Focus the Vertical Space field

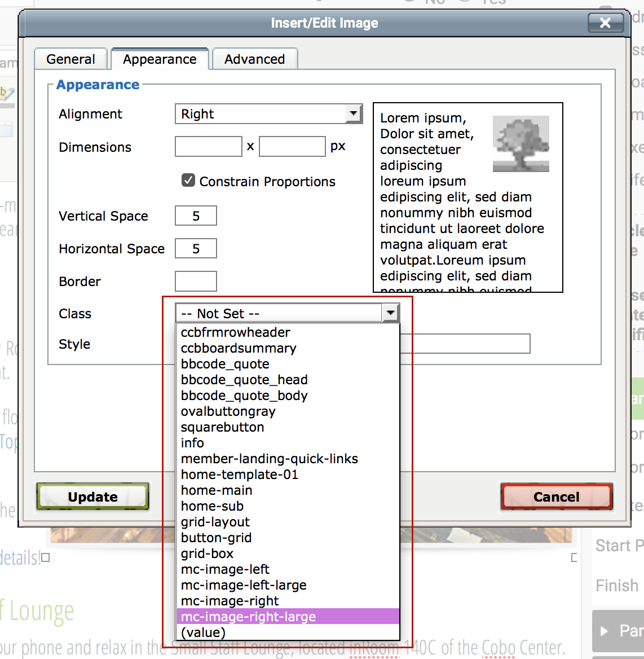(196, 216)
